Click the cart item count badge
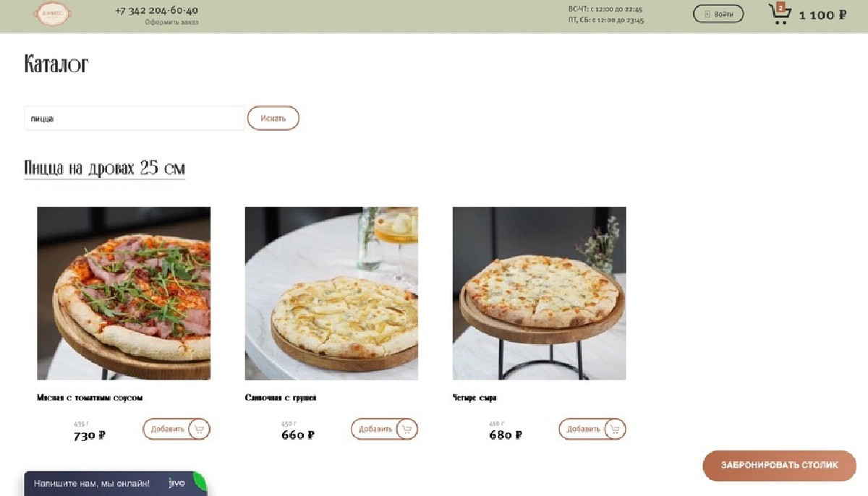The image size is (868, 496). tap(780, 7)
